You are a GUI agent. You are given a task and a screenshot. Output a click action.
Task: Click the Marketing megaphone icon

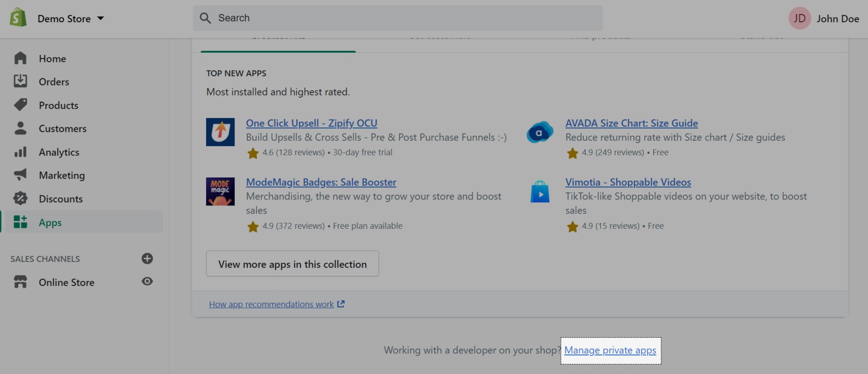(21, 175)
